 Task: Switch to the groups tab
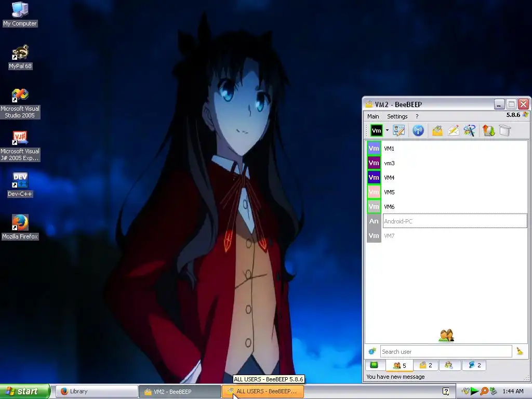click(449, 365)
